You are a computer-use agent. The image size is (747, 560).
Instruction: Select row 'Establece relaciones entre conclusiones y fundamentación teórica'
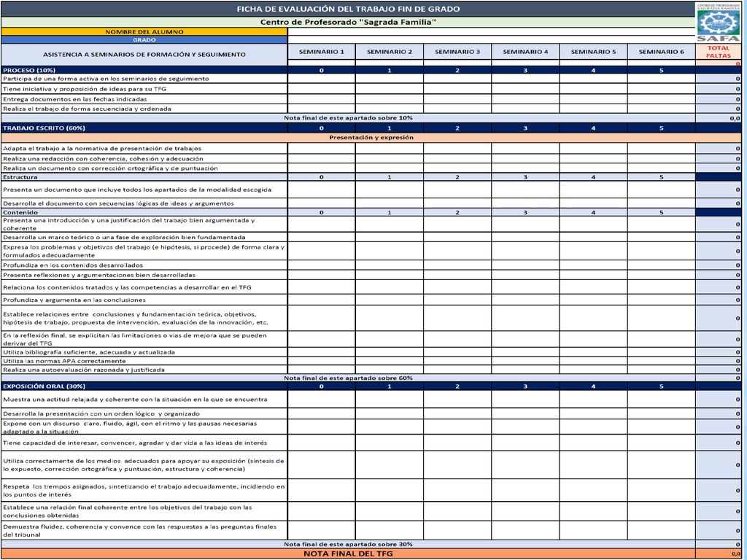pos(371,318)
